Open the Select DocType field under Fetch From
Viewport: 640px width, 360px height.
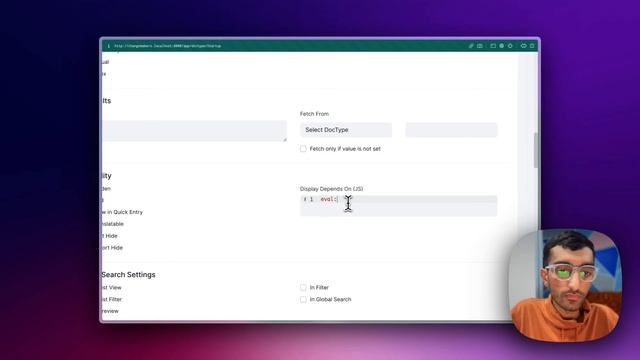(x=346, y=130)
